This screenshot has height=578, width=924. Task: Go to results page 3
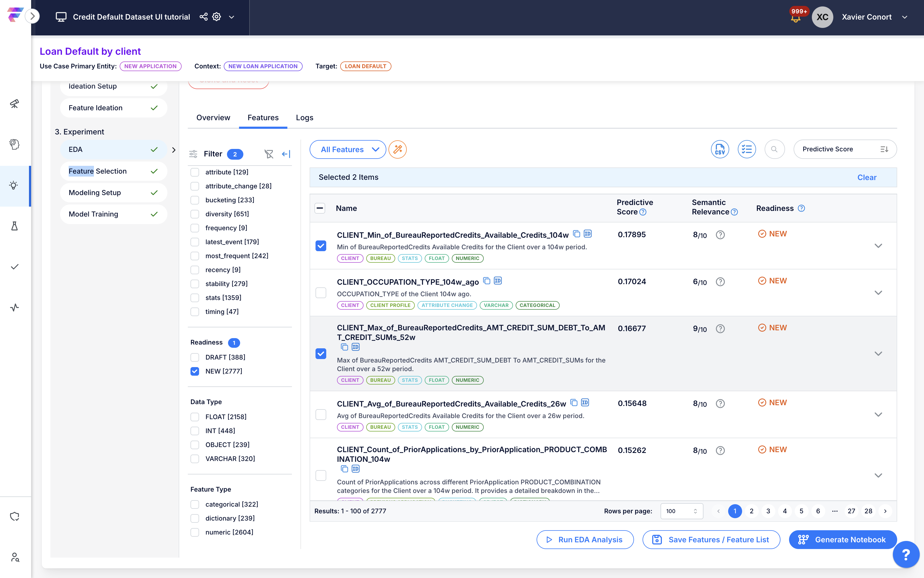pos(768,511)
